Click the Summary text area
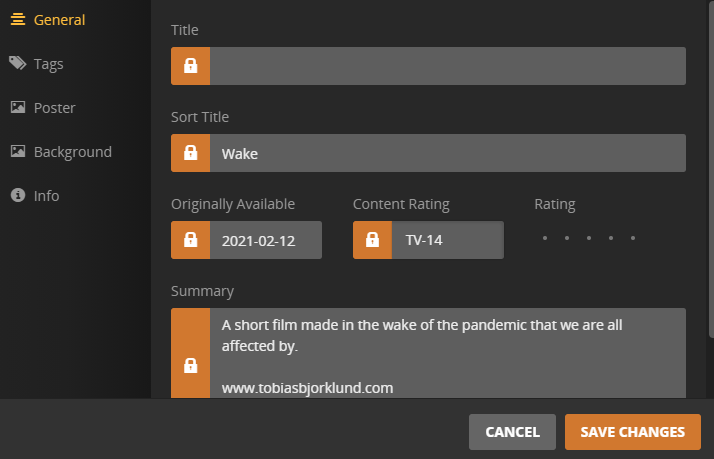 (447, 353)
